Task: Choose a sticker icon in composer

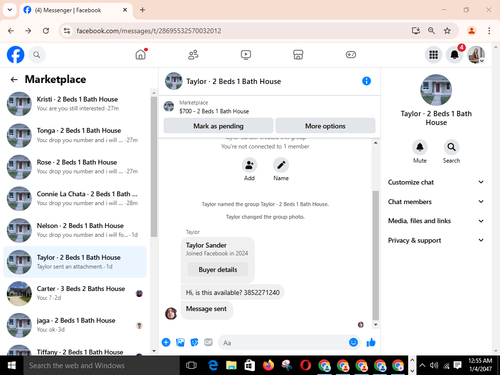Action: [x=194, y=342]
